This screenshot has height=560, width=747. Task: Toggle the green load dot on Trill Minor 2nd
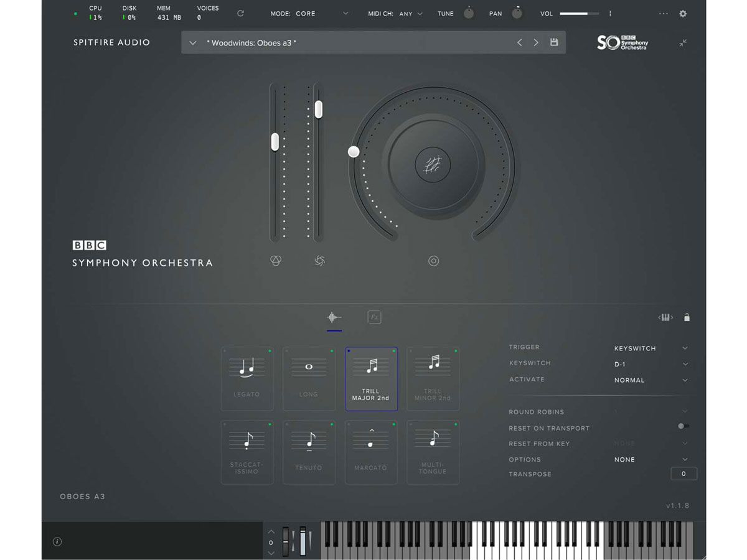(456, 351)
